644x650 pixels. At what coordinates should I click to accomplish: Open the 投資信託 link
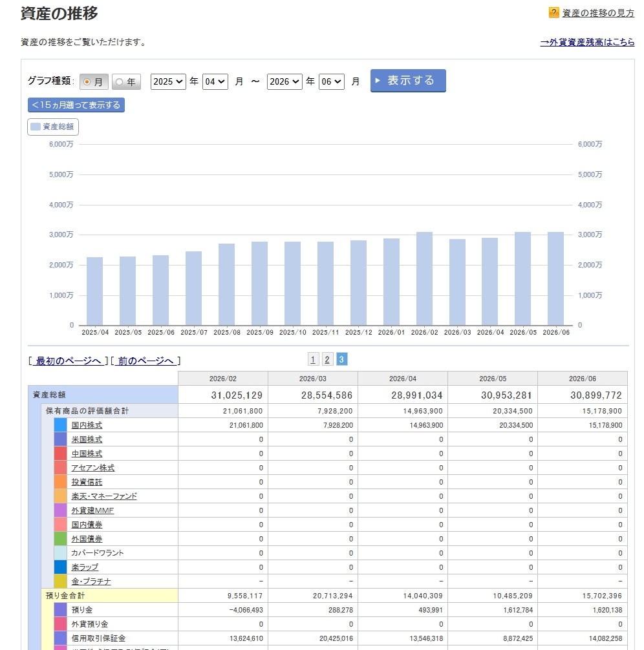[87, 482]
